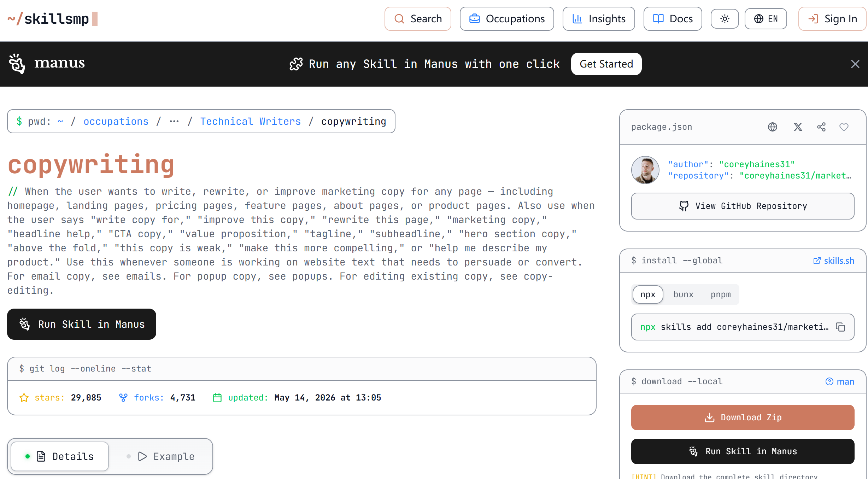Click the calendar updated icon

[x=217, y=398]
